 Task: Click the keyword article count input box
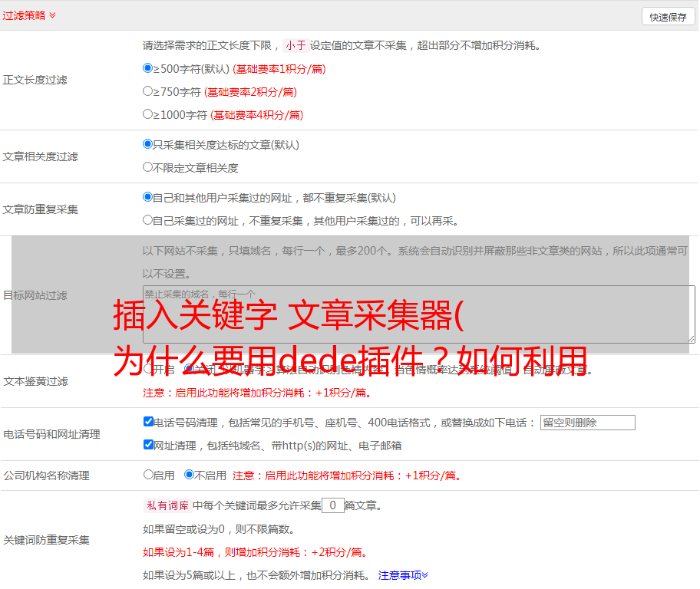332,505
